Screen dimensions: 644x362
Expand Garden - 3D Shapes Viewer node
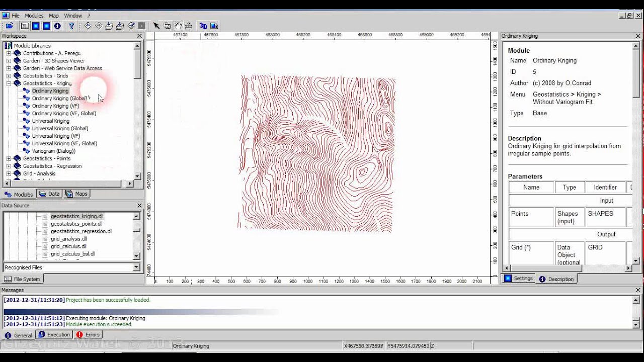pyautogui.click(x=9, y=61)
